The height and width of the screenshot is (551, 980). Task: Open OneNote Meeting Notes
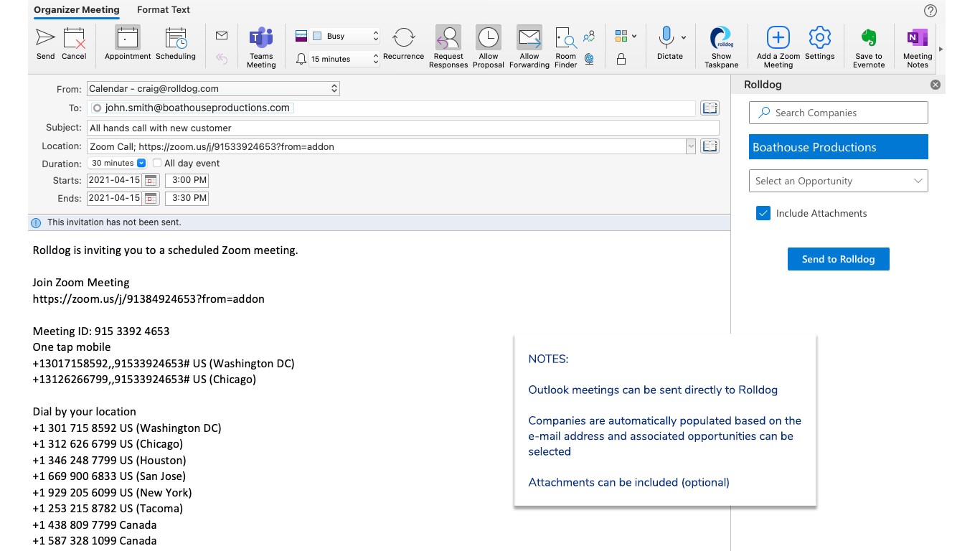(918, 47)
